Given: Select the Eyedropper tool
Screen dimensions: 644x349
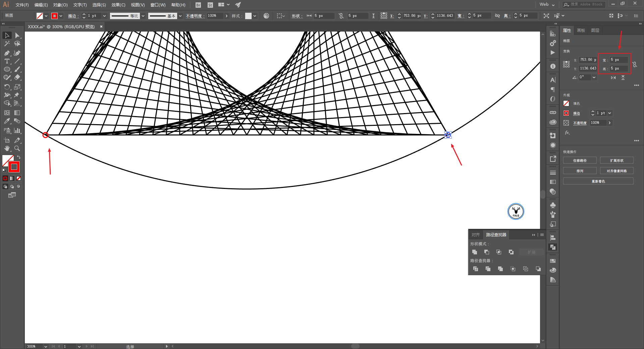Looking at the screenshot, I should 7,121.
